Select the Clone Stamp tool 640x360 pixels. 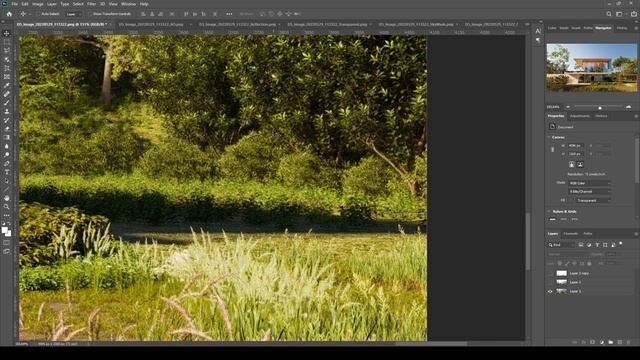tap(7, 111)
